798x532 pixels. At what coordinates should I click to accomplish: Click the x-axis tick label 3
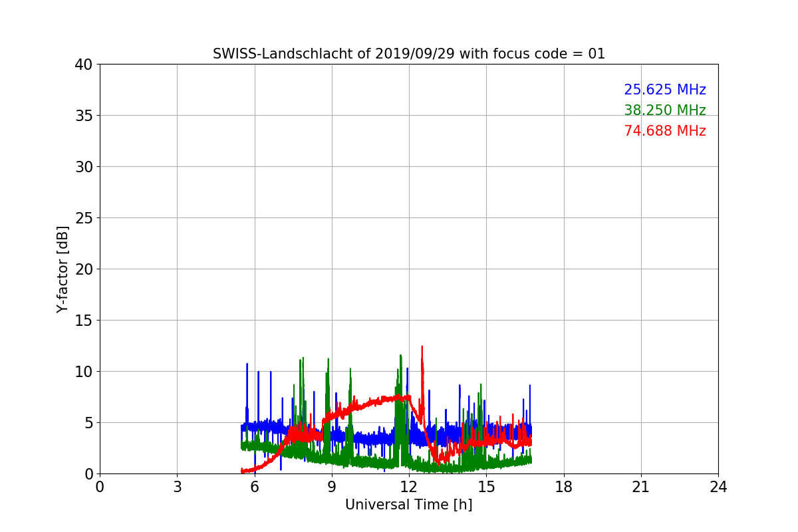(x=177, y=487)
